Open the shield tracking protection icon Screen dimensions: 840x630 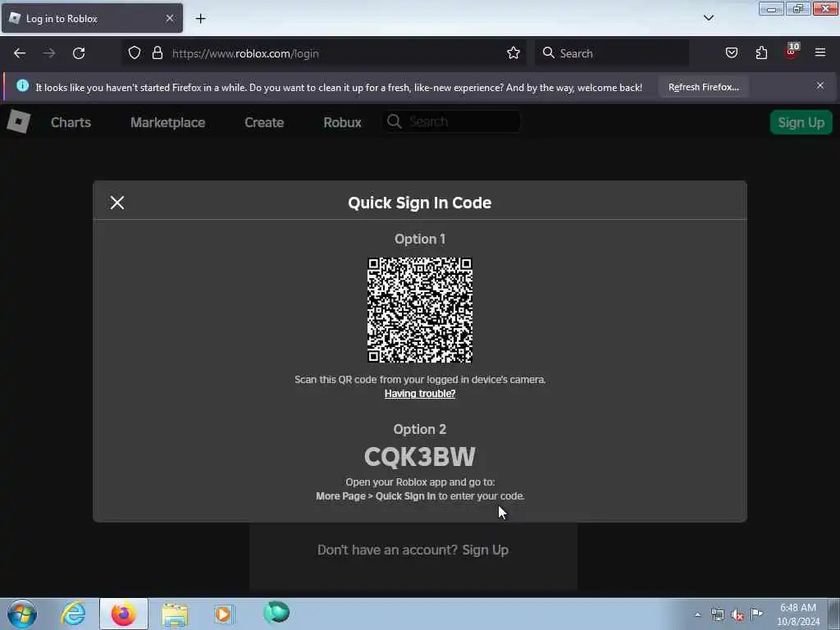click(x=135, y=52)
